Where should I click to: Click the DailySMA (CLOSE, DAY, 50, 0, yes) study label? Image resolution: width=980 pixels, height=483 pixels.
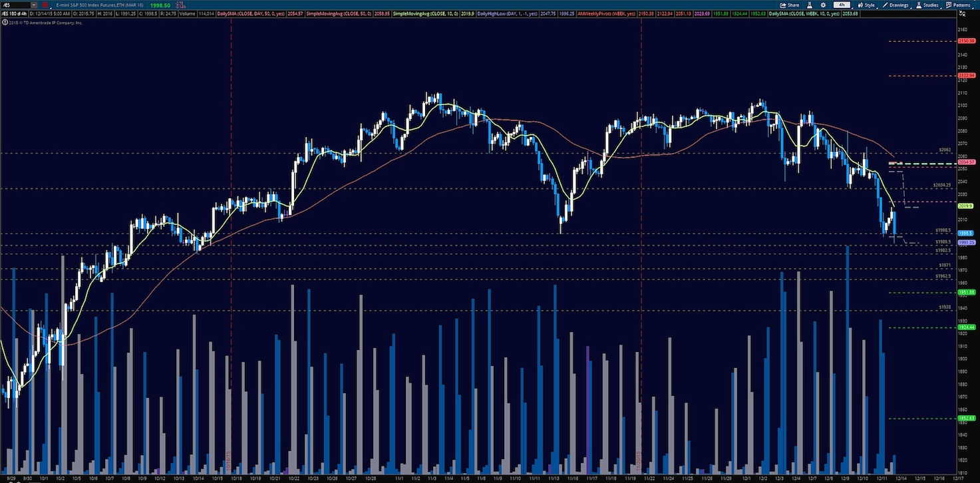point(251,14)
